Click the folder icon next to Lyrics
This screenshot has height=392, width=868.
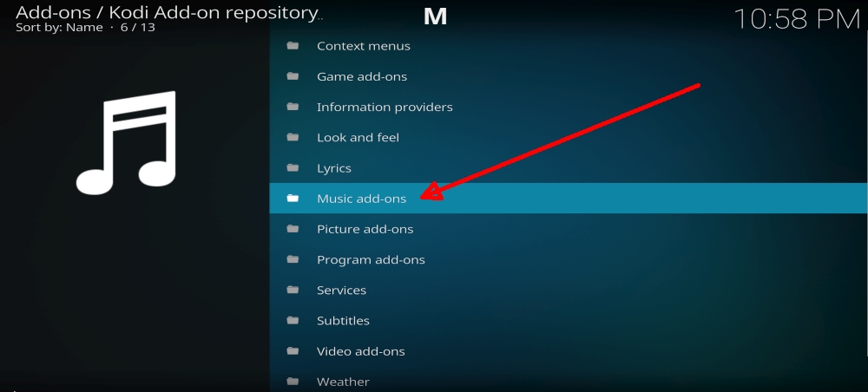point(293,167)
